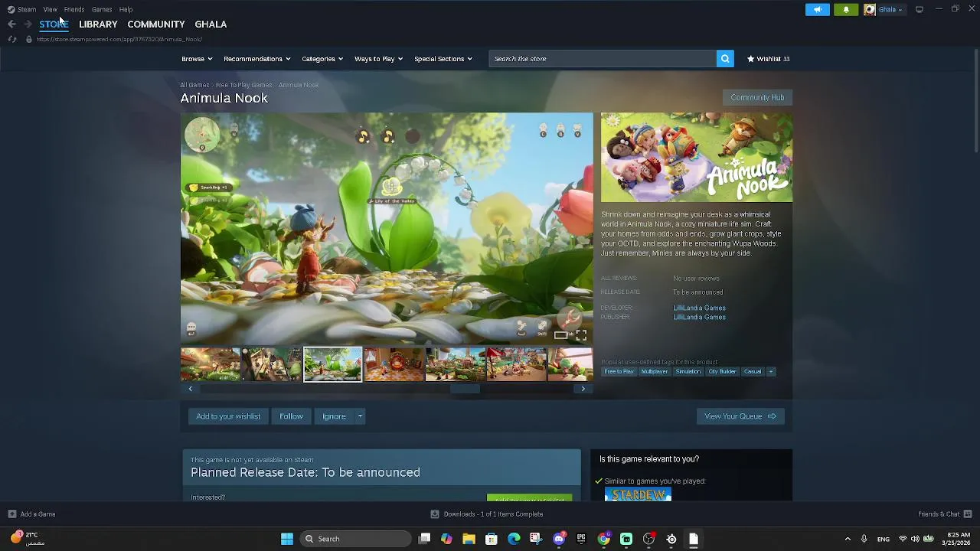Open the announcements megaphone icon
The width and height of the screenshot is (980, 551).
click(x=817, y=9)
